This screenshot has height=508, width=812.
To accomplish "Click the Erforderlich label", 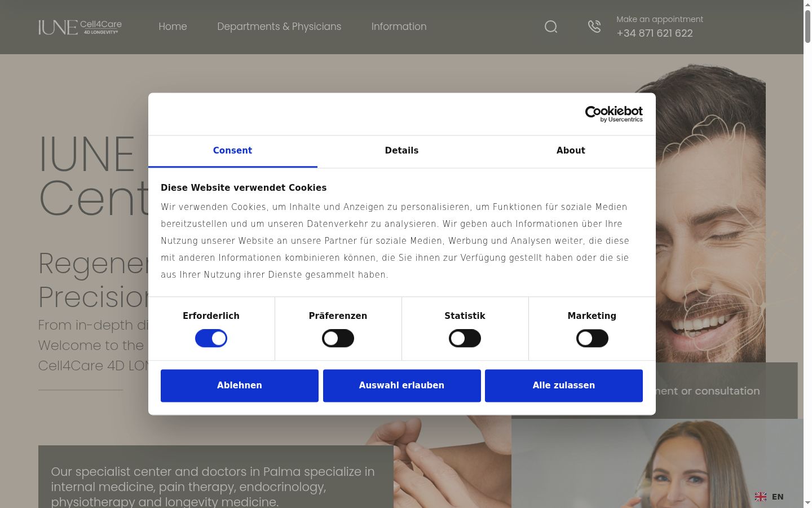I will point(211,316).
